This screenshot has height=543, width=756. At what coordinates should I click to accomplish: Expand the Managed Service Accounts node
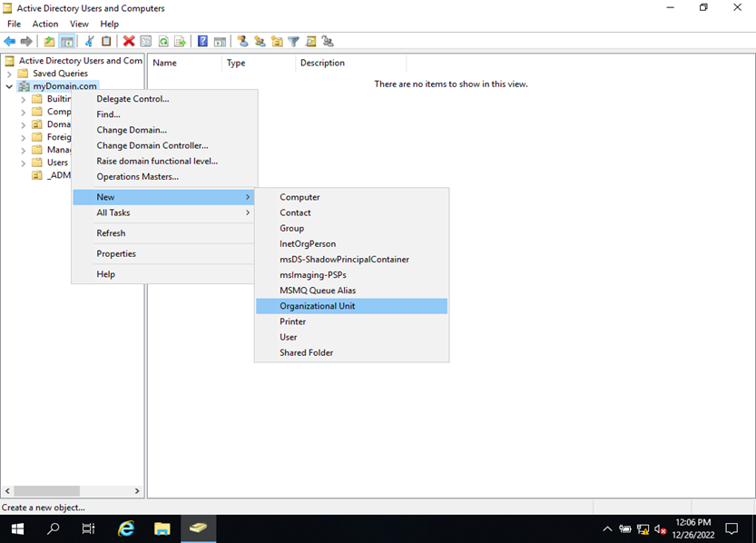[x=24, y=151]
